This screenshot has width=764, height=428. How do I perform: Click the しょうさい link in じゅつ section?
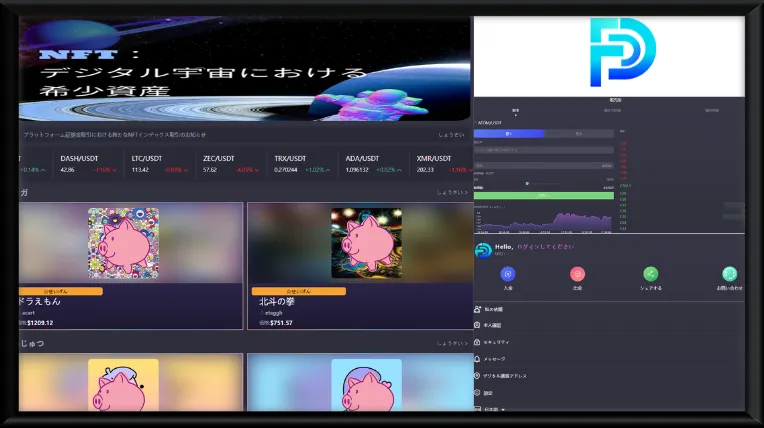click(452, 343)
